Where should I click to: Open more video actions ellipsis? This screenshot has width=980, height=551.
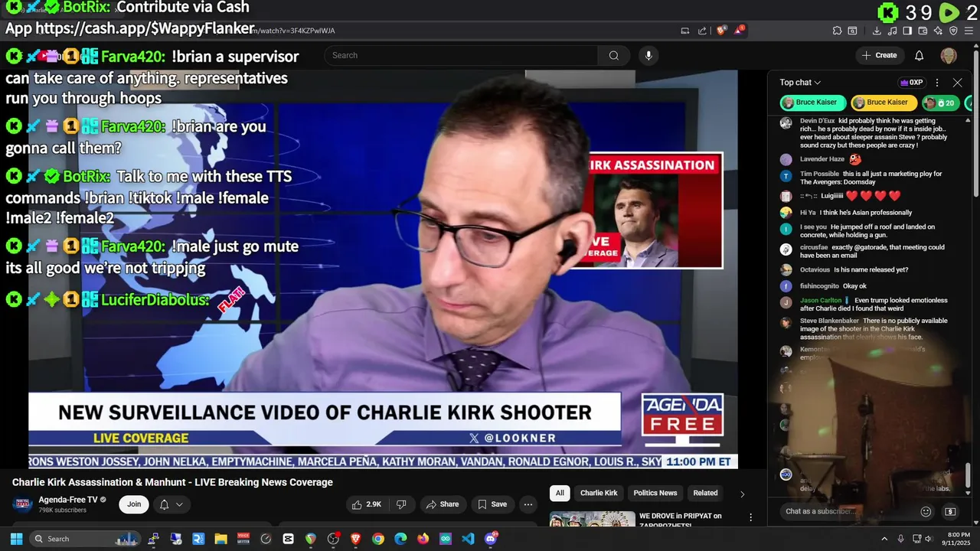coord(528,504)
